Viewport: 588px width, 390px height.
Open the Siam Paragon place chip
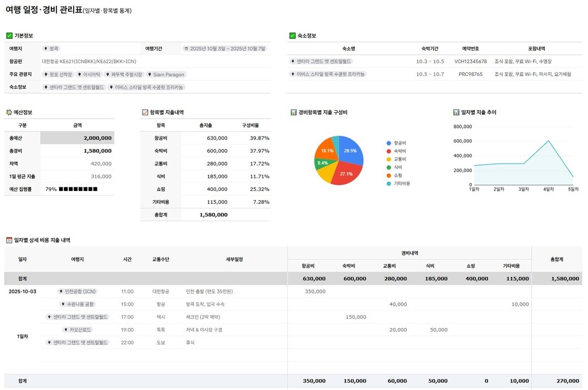pos(166,74)
